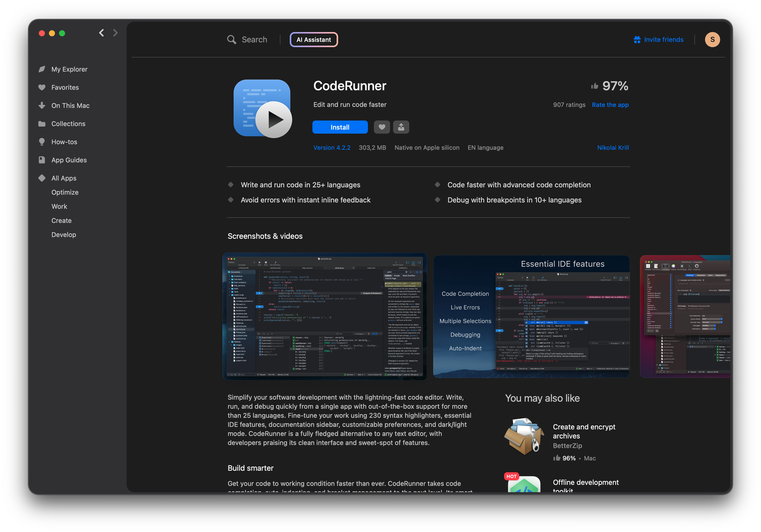Click the All Apps diamond icon

[x=42, y=178]
